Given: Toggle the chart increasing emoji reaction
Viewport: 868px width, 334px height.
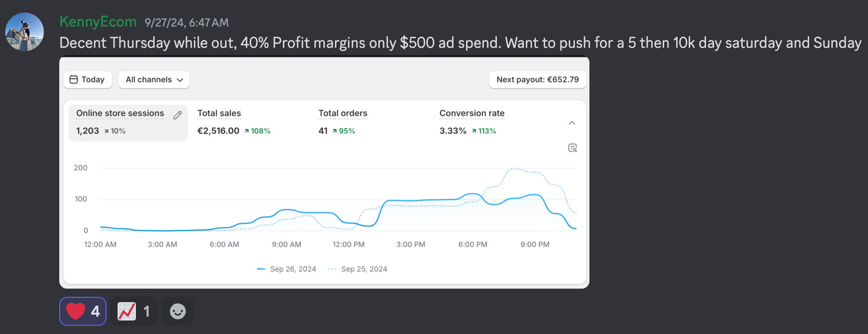Looking at the screenshot, I should click(x=134, y=311).
